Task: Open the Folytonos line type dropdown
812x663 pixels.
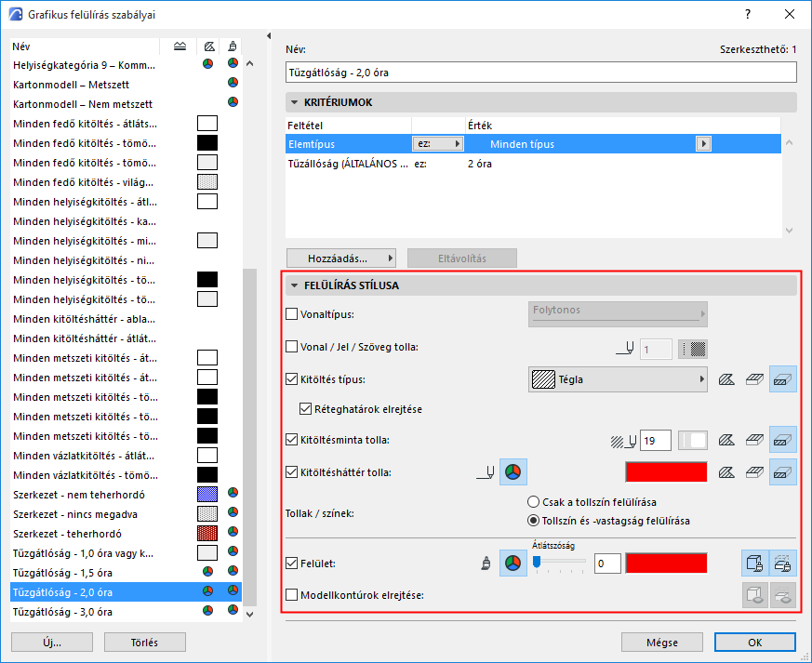Action: 618,314
